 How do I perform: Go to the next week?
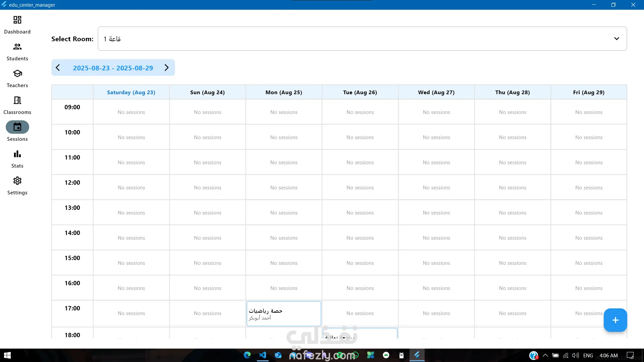pos(167,68)
